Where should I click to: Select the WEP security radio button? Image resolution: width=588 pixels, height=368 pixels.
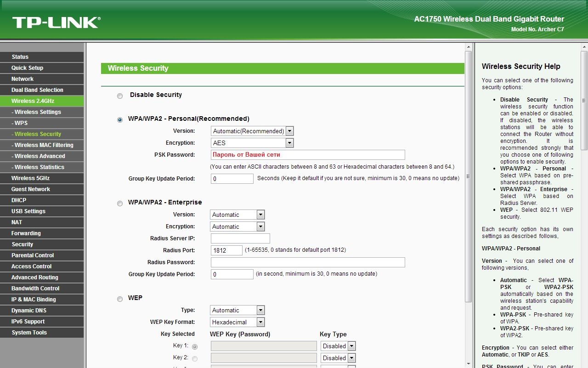tap(120, 299)
